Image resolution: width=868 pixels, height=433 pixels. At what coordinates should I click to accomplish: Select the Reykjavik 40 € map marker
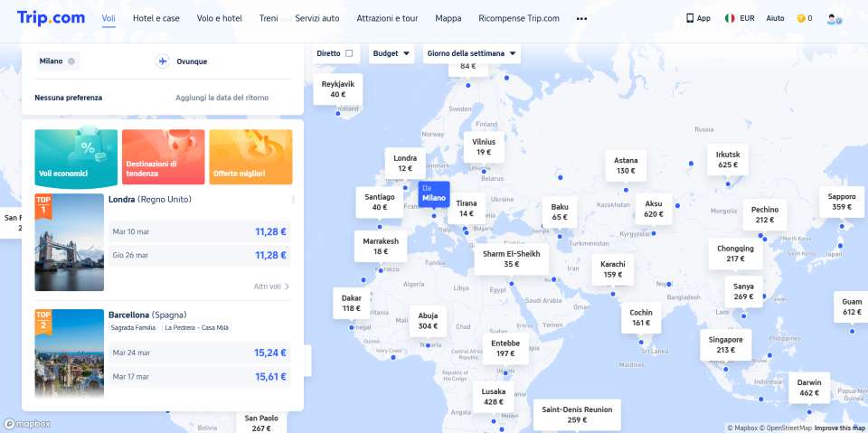(x=337, y=89)
